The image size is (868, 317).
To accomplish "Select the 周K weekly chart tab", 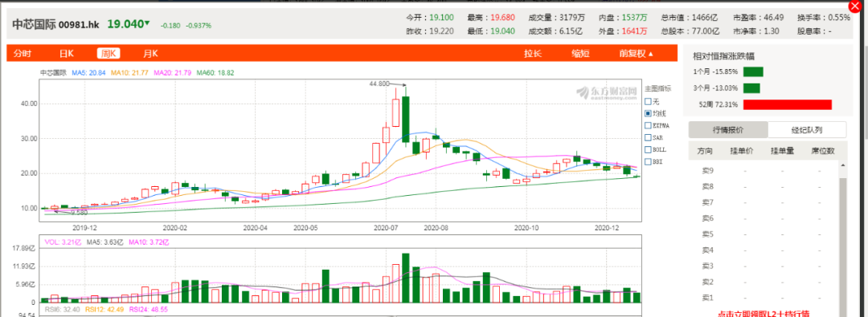I will (108, 54).
